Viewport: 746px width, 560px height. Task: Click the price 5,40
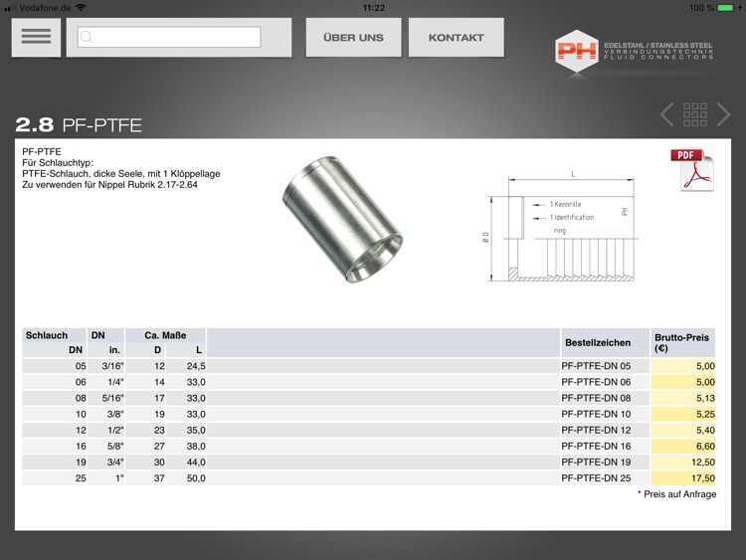705,430
